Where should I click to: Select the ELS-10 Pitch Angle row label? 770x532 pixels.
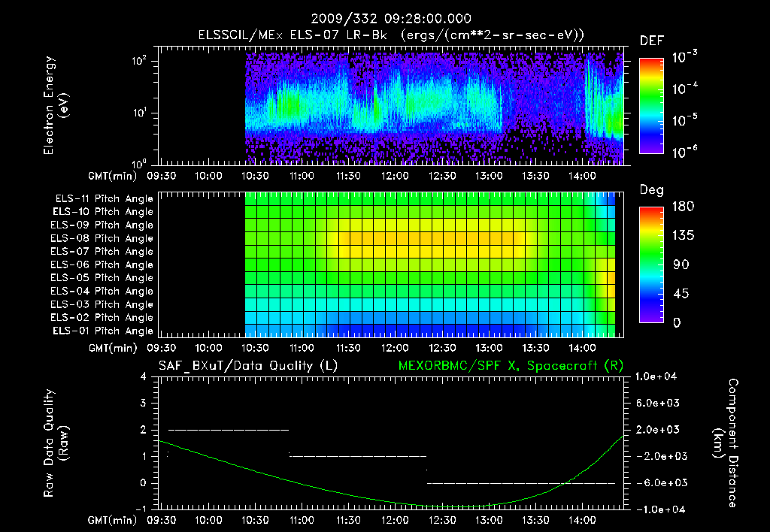click(x=103, y=212)
